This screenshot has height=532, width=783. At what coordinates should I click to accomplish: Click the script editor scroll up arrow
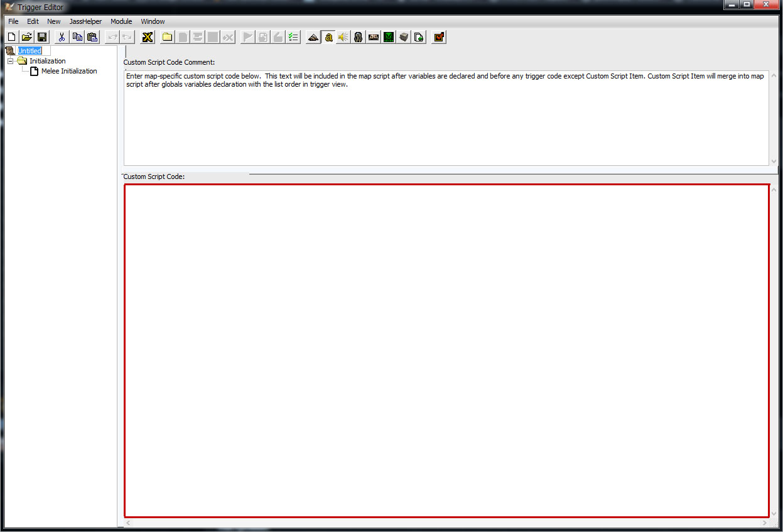(774, 190)
